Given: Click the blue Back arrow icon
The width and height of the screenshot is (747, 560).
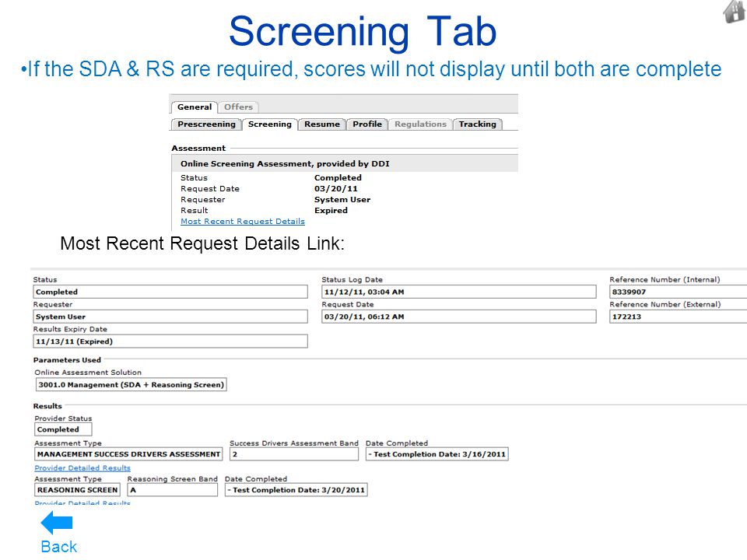Looking at the screenshot, I should [x=57, y=523].
